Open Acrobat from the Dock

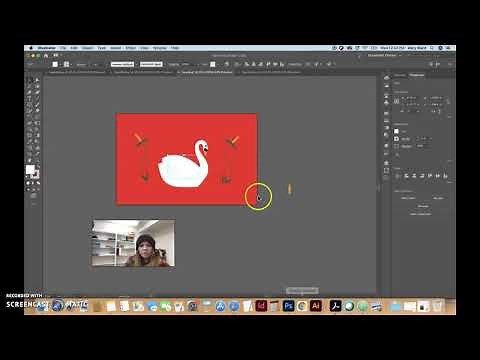335,305
